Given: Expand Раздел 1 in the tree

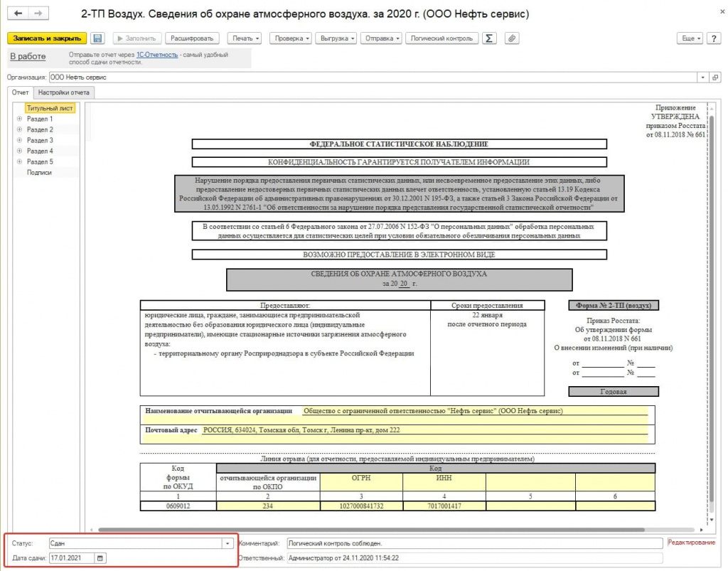Looking at the screenshot, I should click(19, 119).
